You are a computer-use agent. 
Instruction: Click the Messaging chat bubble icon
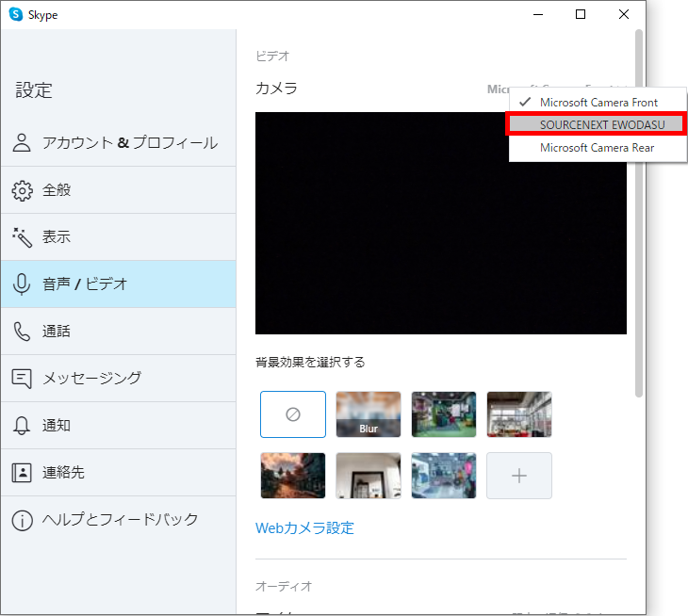pyautogui.click(x=22, y=379)
